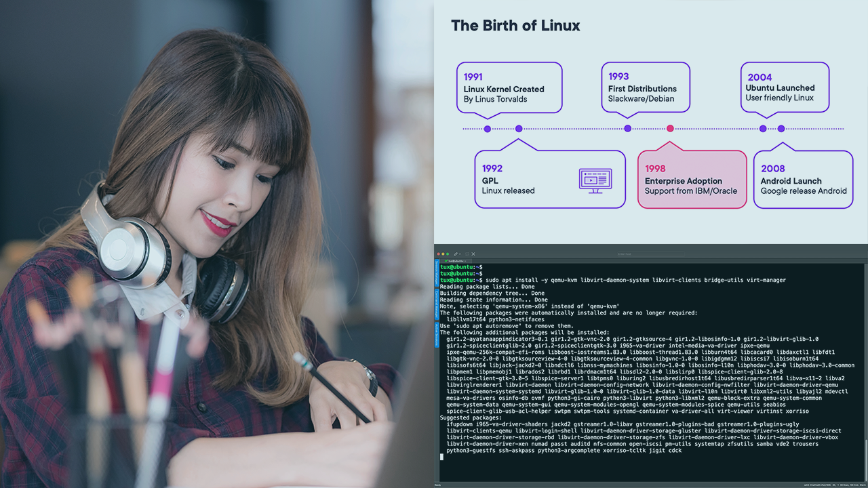This screenshot has width=868, height=488.
Task: Open dropdown arrow beside the connect link icon
Action: (461, 254)
